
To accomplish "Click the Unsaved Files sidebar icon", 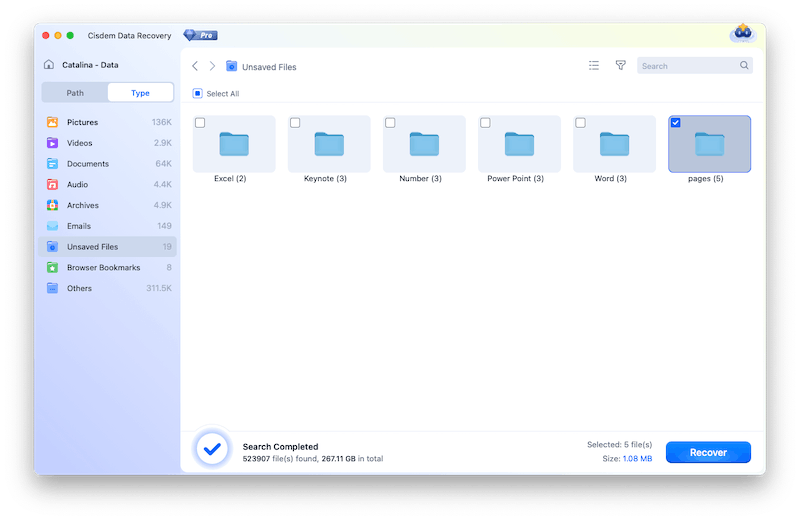I will [52, 246].
